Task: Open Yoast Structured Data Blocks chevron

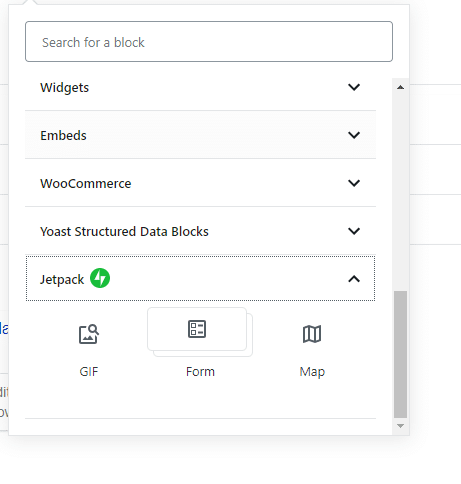Action: click(x=354, y=231)
